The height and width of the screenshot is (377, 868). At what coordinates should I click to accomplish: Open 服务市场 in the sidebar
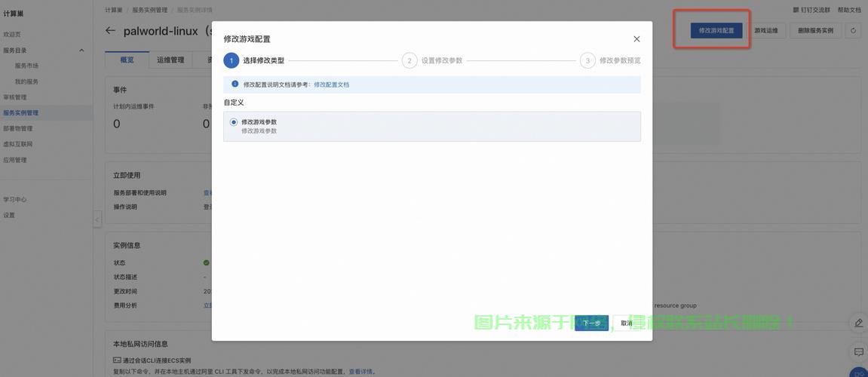[x=26, y=66]
